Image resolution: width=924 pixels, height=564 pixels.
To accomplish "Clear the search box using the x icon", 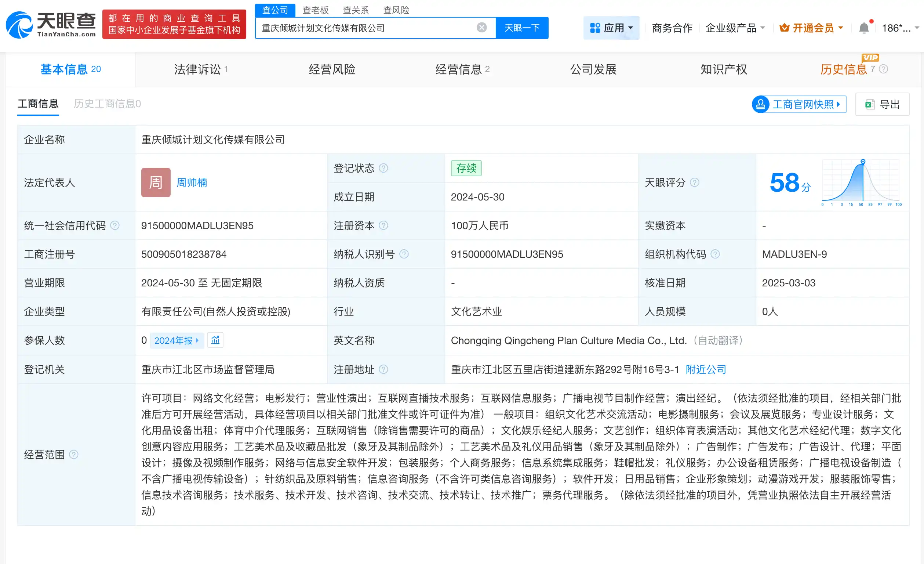I will [481, 27].
